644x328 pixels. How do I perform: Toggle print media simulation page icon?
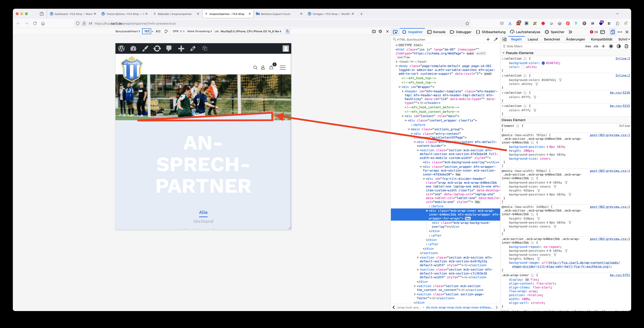tap(626, 46)
